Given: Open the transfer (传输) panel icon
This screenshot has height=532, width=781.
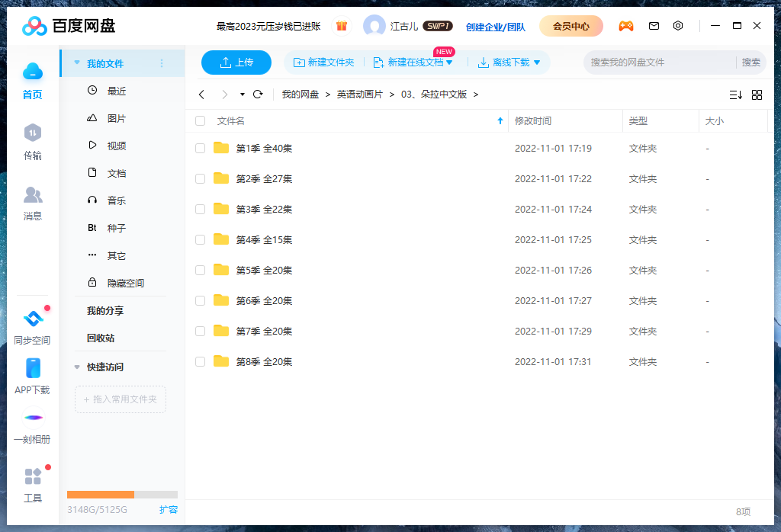Looking at the screenshot, I should pos(32,133).
